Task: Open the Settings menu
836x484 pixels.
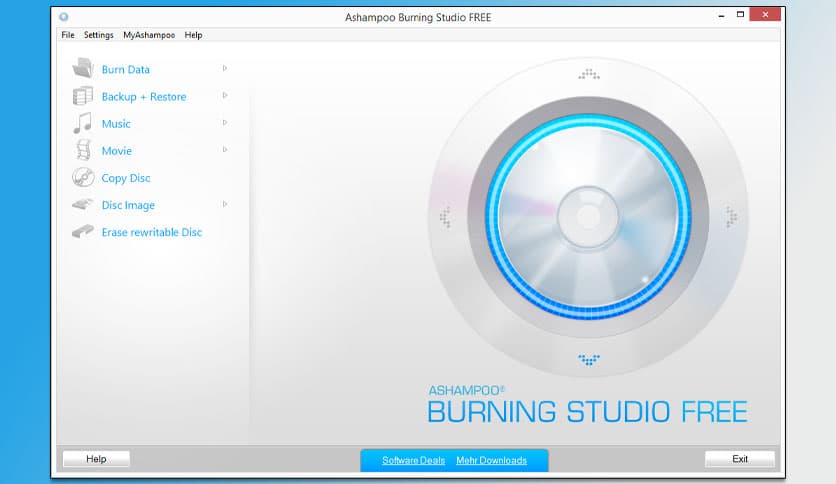Action: coord(98,35)
